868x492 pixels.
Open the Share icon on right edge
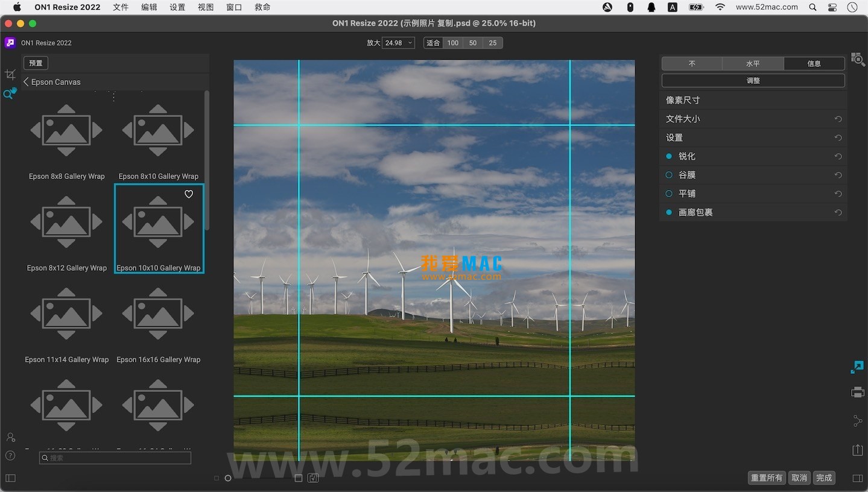857,421
